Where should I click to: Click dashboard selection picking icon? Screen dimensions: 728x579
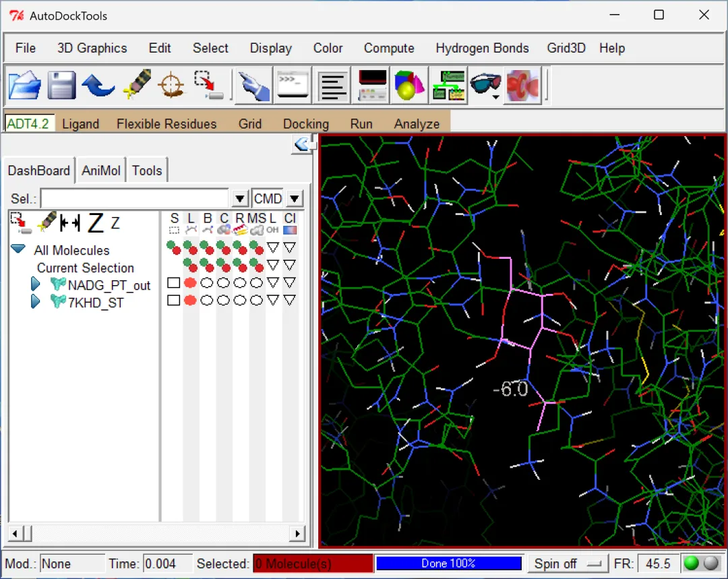tap(21, 223)
